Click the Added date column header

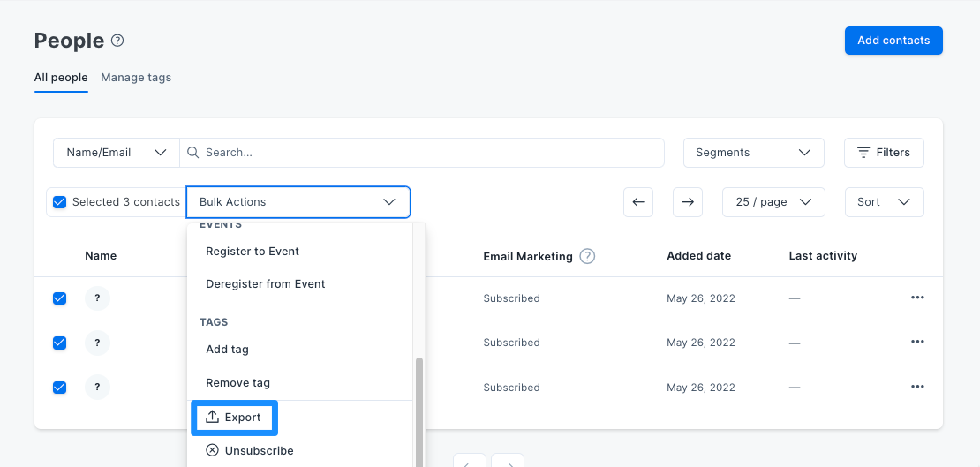[x=698, y=256]
